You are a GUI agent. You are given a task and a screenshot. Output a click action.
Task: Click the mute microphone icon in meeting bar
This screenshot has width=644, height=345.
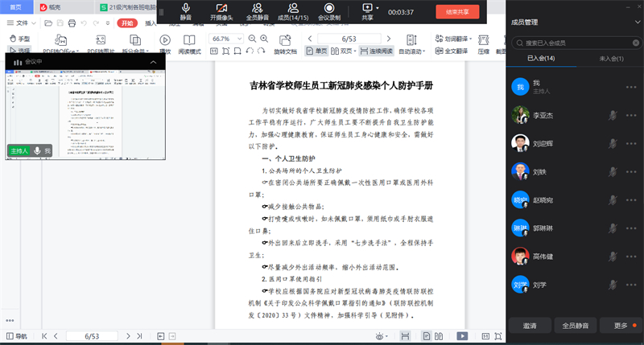tap(186, 11)
